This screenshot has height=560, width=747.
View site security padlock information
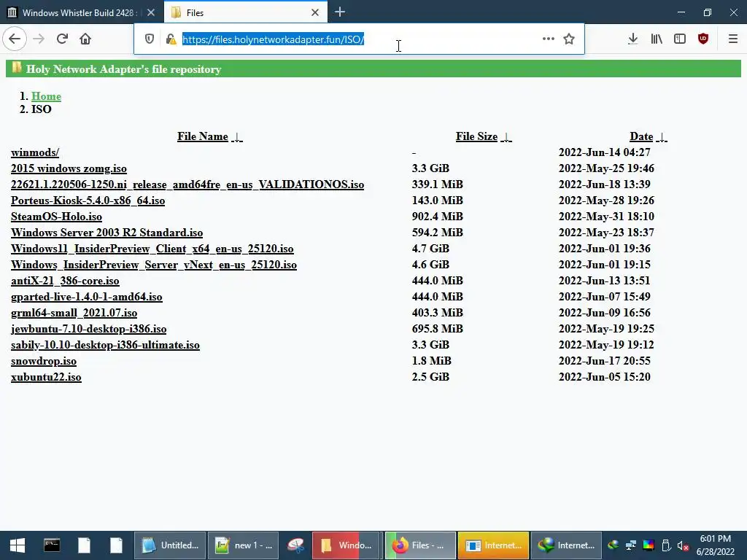[171, 39]
